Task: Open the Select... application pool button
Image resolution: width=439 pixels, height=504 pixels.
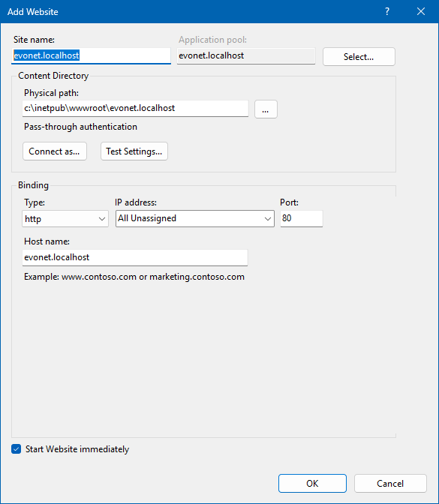Action: point(359,57)
